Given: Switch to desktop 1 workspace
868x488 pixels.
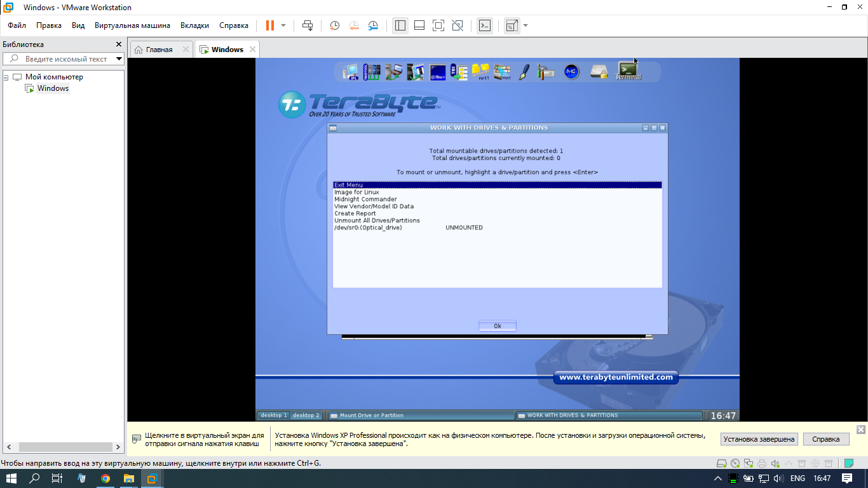Looking at the screenshot, I should point(273,416).
